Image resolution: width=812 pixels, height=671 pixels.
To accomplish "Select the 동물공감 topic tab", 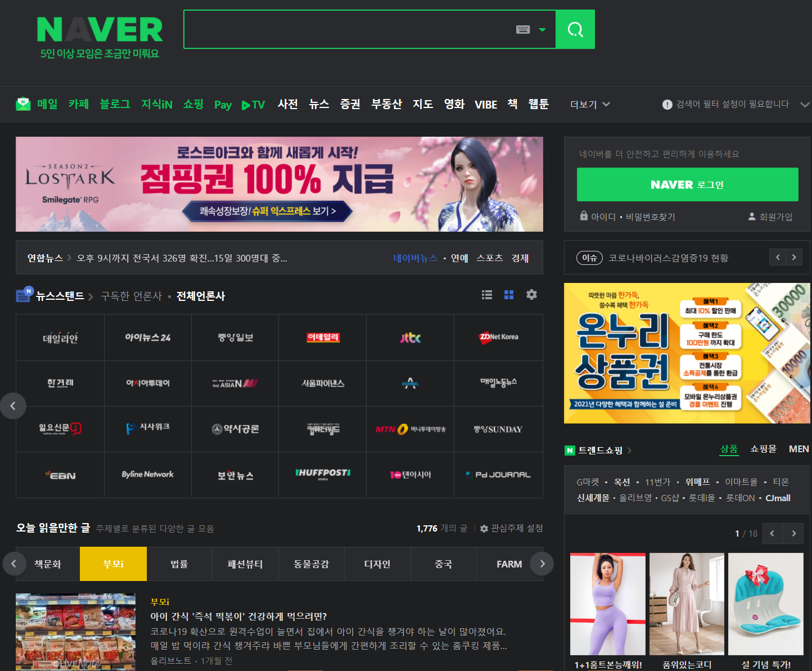I will click(x=312, y=564).
